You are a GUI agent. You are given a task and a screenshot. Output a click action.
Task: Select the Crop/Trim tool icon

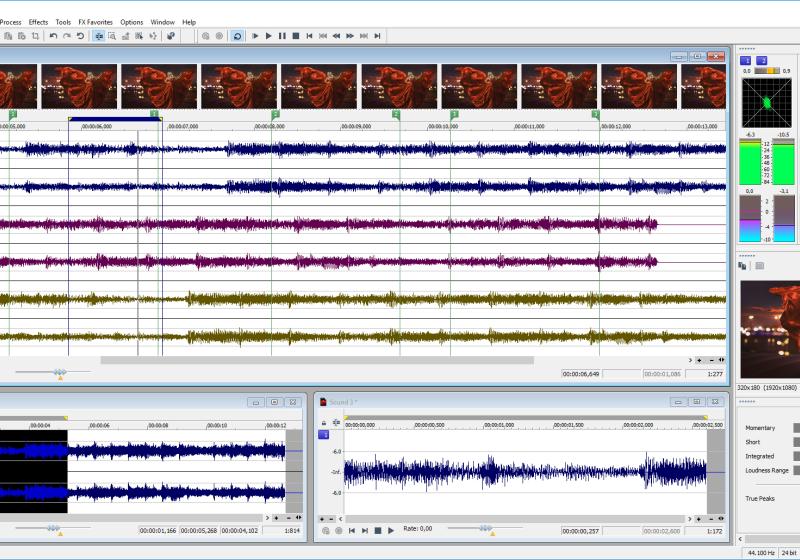[x=35, y=36]
